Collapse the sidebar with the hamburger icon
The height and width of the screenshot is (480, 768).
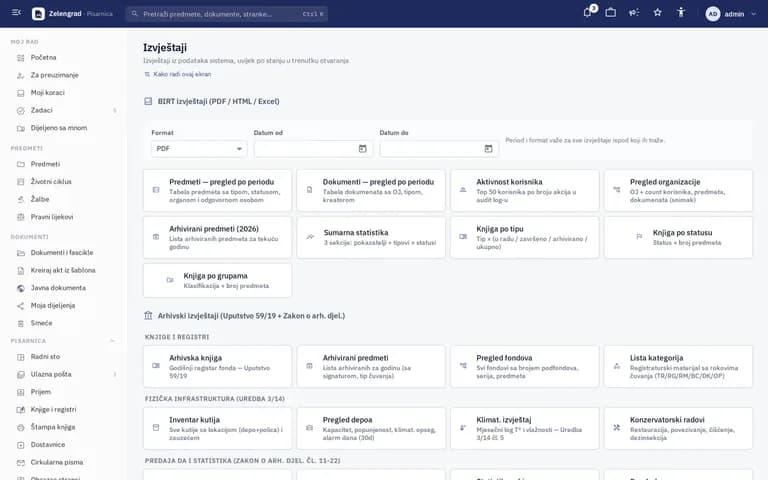(x=16, y=13)
